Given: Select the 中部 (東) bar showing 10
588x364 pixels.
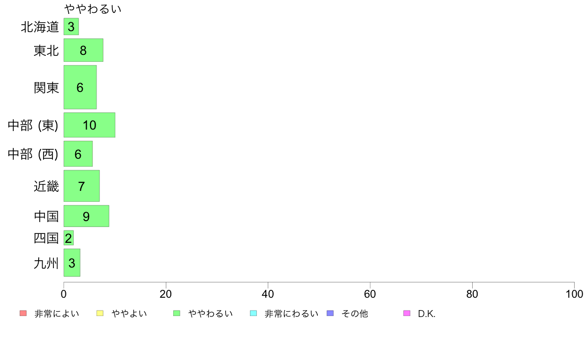Looking at the screenshot, I should [89, 125].
